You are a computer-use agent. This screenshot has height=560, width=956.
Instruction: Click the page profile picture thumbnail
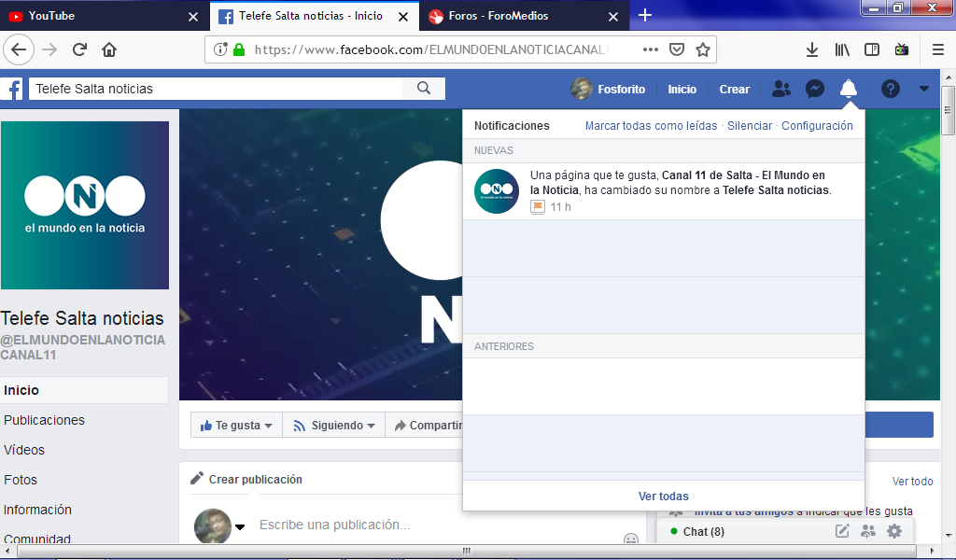[x=85, y=204]
